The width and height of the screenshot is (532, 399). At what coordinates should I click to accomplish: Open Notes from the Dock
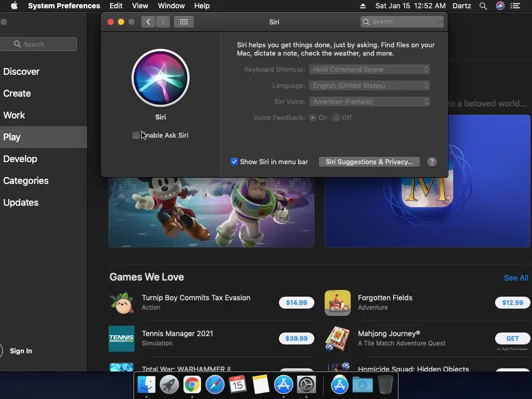(x=261, y=385)
